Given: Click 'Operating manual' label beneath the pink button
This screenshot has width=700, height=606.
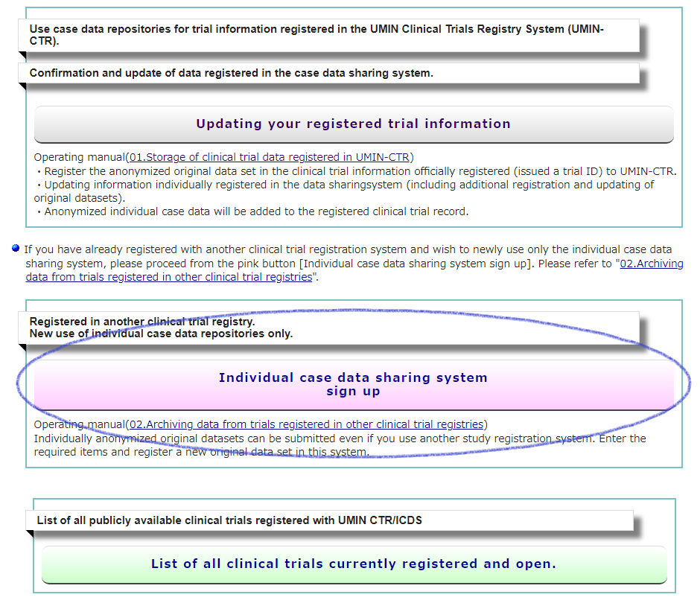Looking at the screenshot, I should point(79,424).
